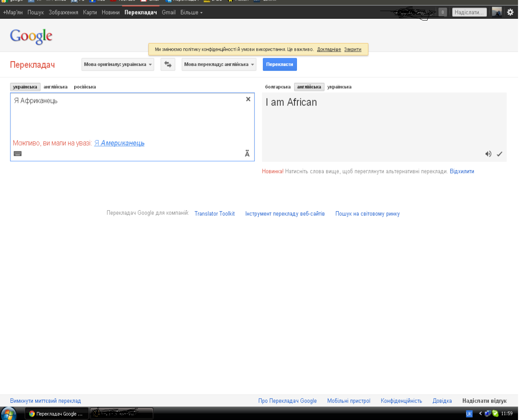
Task: Go to Новини in top bar
Action: point(111,12)
